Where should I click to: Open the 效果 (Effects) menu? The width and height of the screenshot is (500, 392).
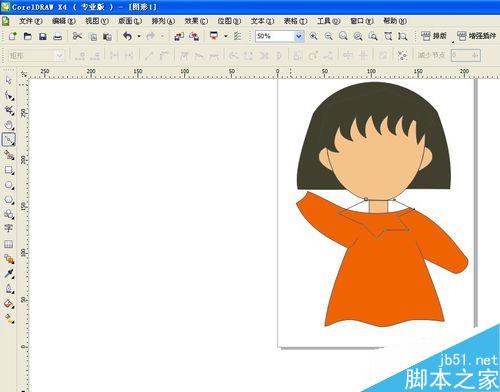click(196, 21)
